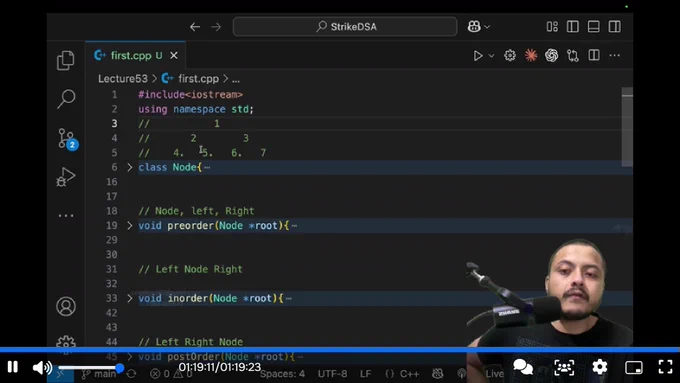680x383 pixels.
Task: Seek on the blue video progress bar
Action: [340, 350]
